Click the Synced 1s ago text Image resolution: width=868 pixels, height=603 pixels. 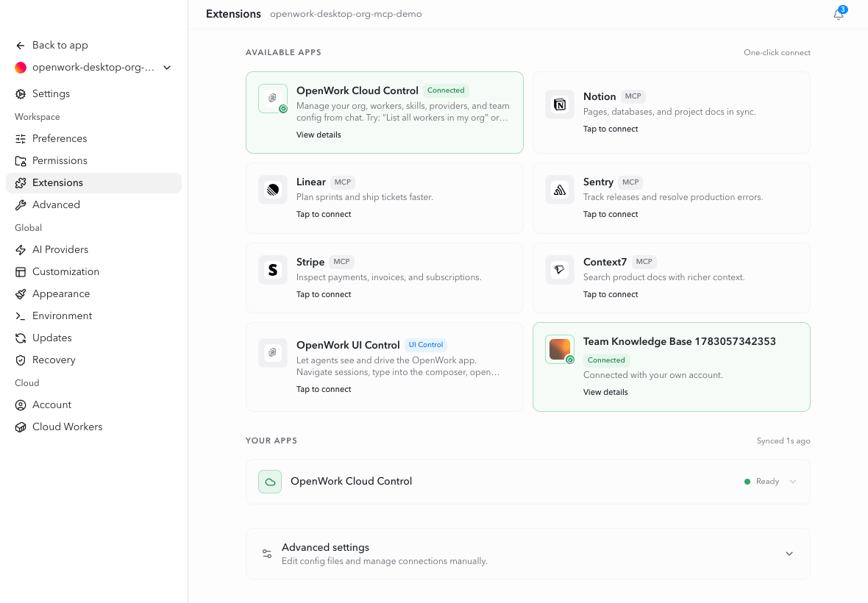pos(783,441)
